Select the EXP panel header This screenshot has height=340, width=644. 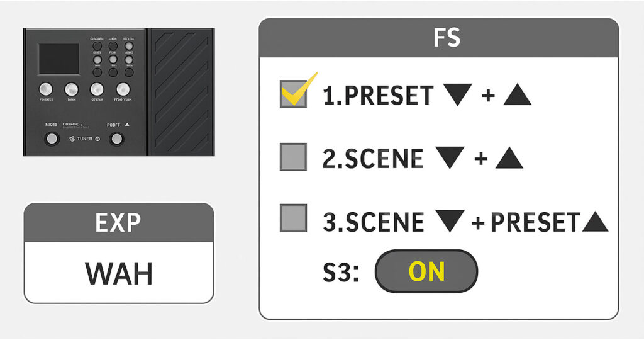119,222
